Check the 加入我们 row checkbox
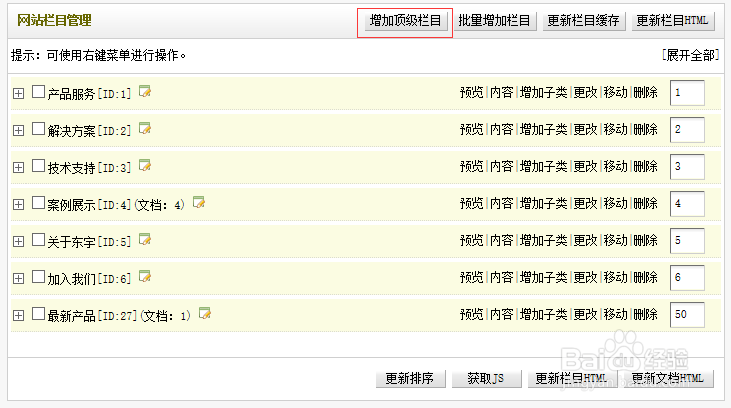731x408 pixels. (x=39, y=277)
